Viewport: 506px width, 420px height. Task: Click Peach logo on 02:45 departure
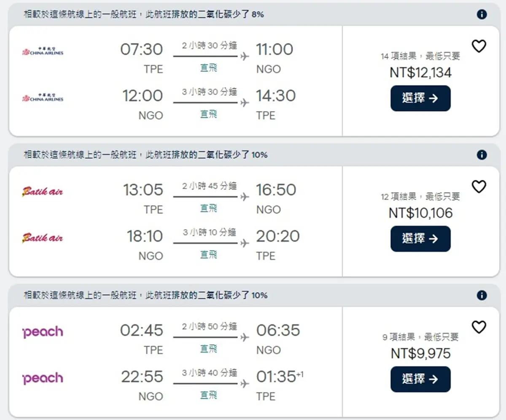43,332
